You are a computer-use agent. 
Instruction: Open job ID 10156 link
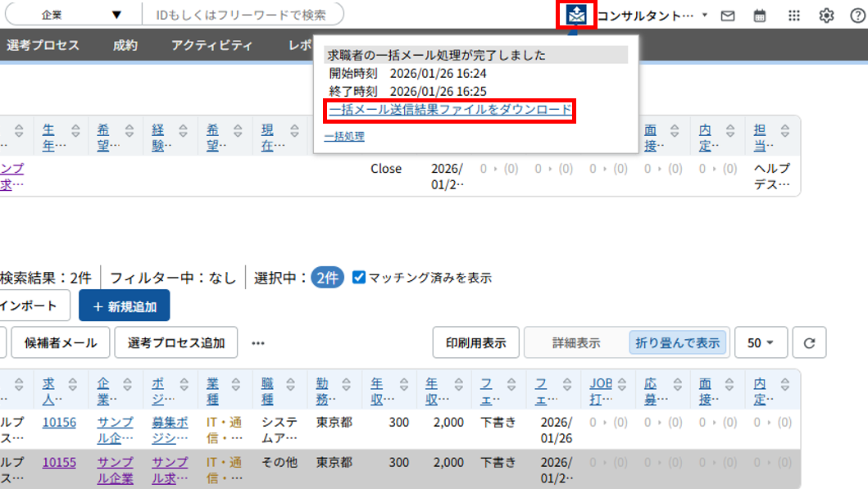59,422
